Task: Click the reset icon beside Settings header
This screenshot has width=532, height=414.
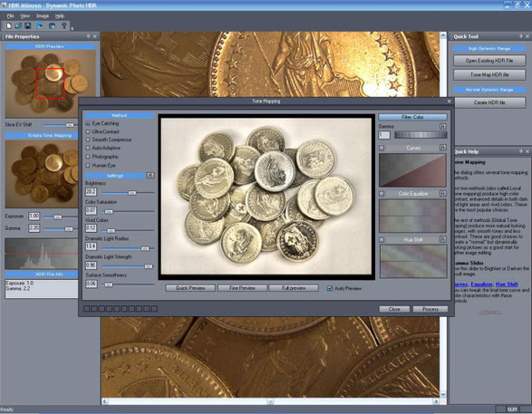Action: (x=150, y=176)
